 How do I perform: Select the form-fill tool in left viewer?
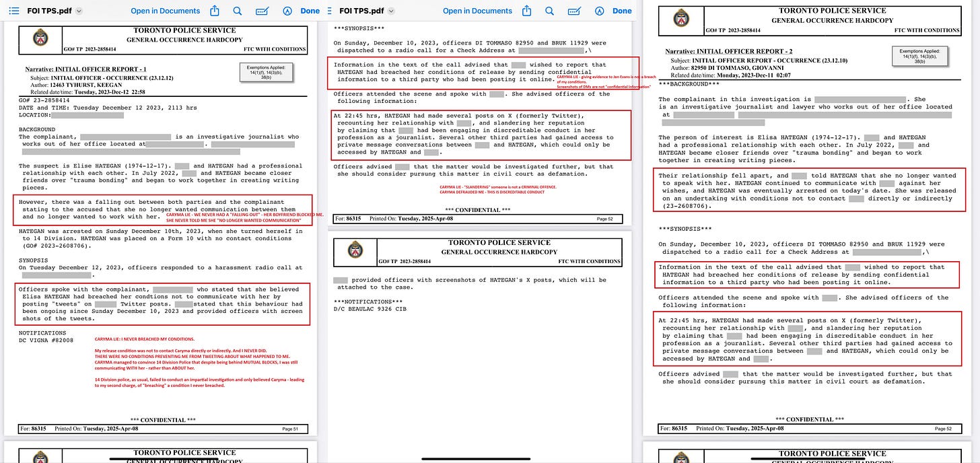[263, 11]
